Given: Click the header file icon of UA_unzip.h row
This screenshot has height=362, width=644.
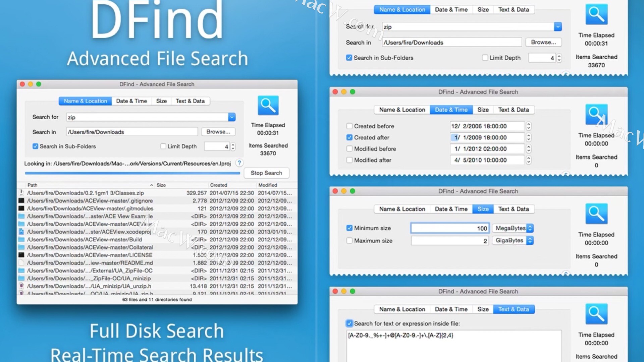Looking at the screenshot, I should (21, 286).
